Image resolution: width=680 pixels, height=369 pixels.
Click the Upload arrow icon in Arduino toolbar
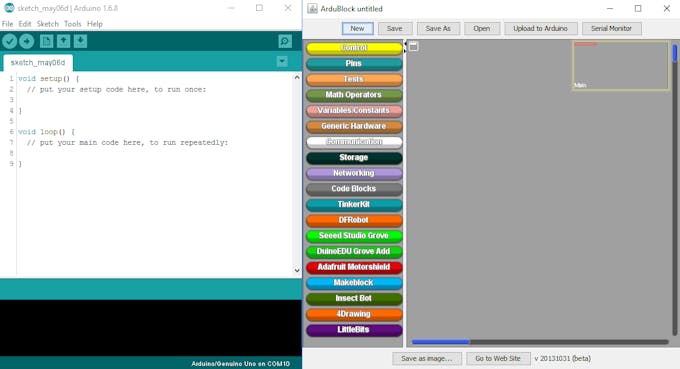tap(26, 41)
